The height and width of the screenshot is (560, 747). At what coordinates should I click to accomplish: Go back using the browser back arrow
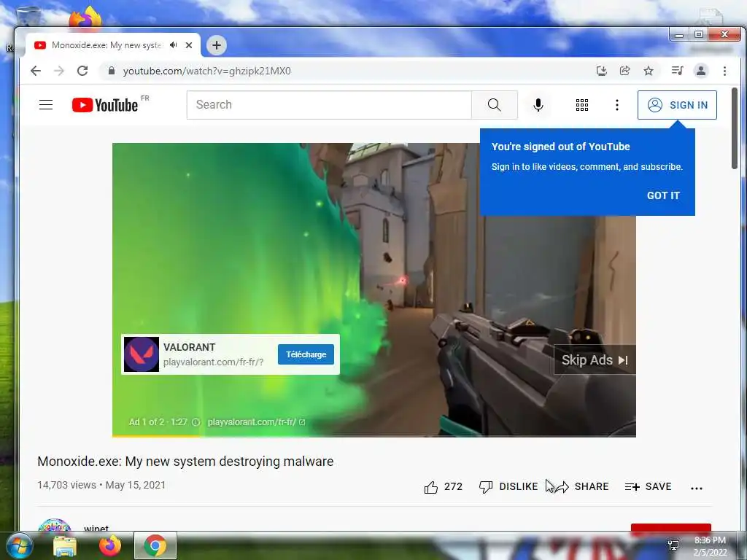click(x=36, y=71)
